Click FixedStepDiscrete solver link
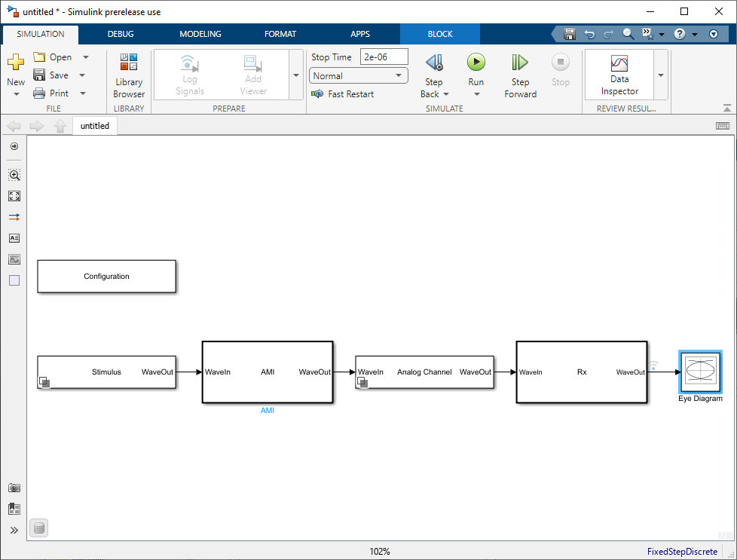 682,552
